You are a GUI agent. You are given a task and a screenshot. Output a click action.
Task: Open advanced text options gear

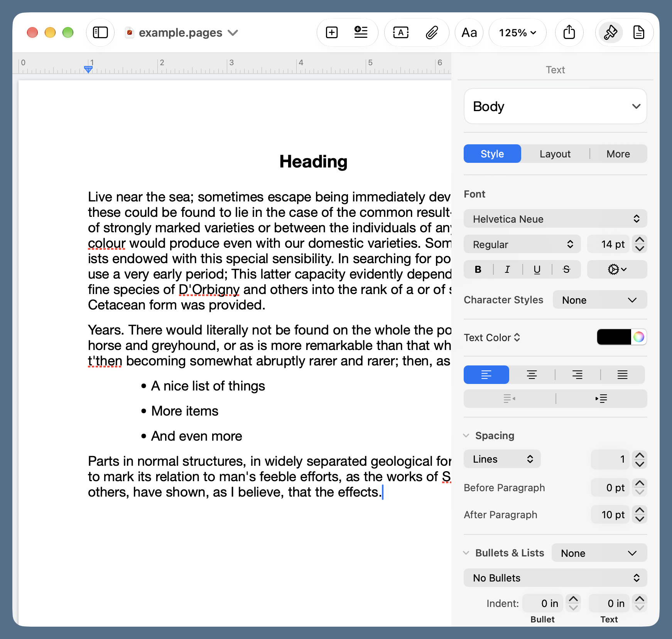click(x=617, y=269)
